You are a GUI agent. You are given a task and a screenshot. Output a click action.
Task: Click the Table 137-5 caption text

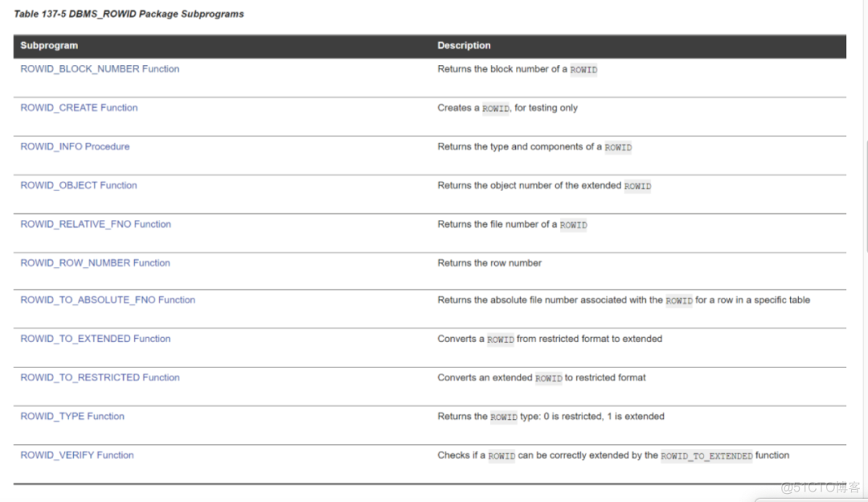pyautogui.click(x=129, y=14)
